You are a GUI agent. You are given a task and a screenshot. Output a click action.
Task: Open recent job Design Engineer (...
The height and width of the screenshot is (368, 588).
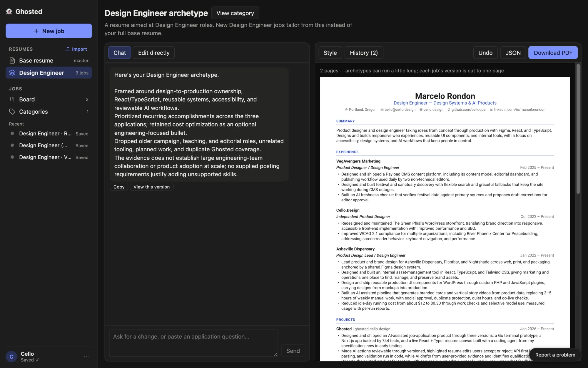click(49, 145)
